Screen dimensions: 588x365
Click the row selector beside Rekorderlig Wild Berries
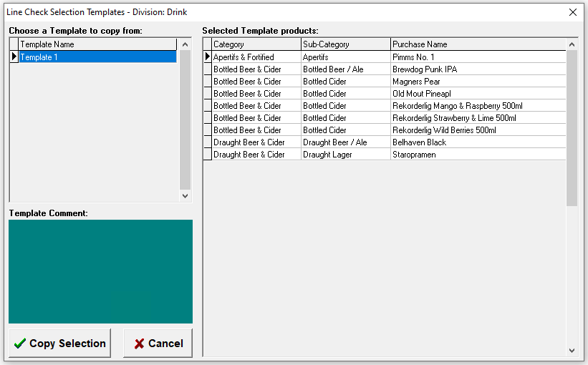pyautogui.click(x=208, y=130)
